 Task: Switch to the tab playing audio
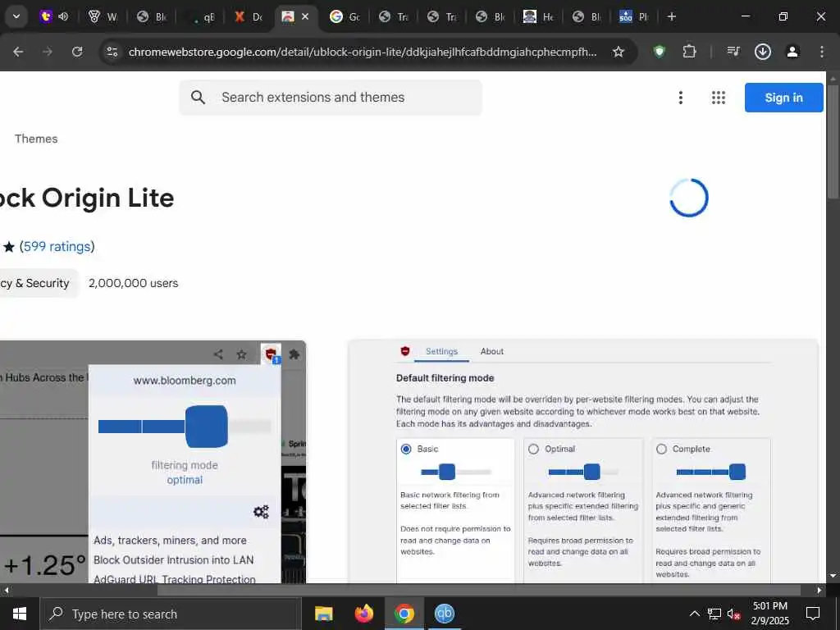pos(55,16)
